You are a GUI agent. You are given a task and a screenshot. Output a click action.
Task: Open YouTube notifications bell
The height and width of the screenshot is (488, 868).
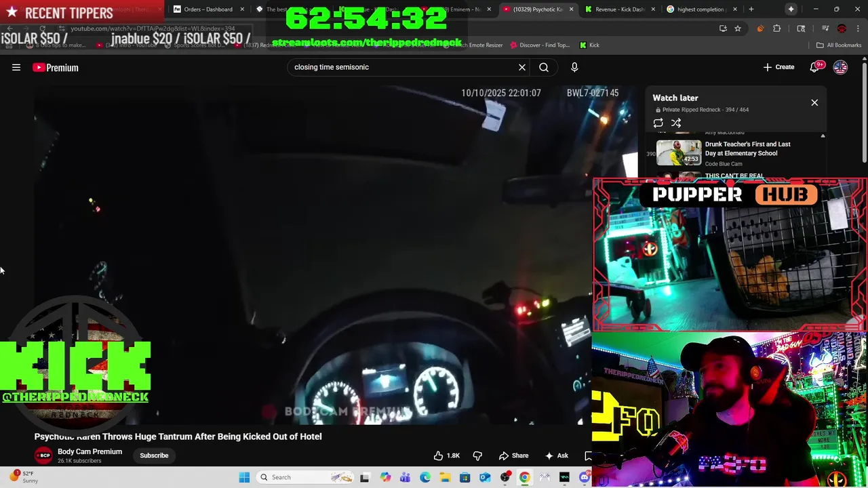pos(814,67)
